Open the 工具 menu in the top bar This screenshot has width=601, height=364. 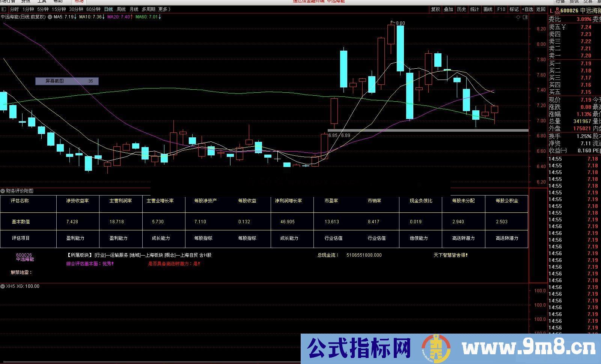point(42,2)
